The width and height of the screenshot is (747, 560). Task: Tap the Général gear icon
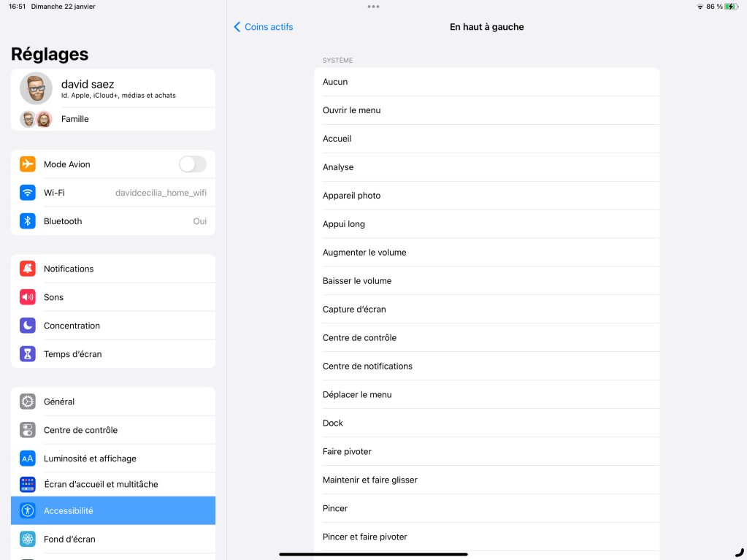click(28, 402)
